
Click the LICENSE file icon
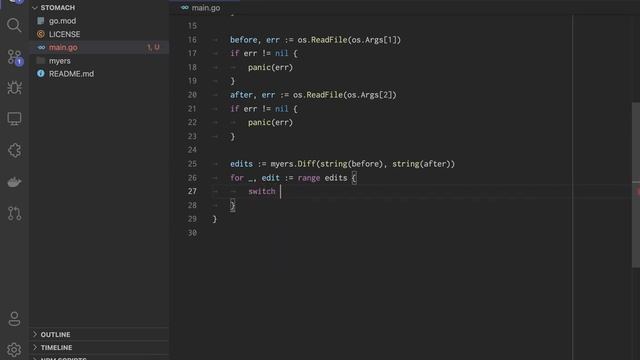pyautogui.click(x=40, y=34)
